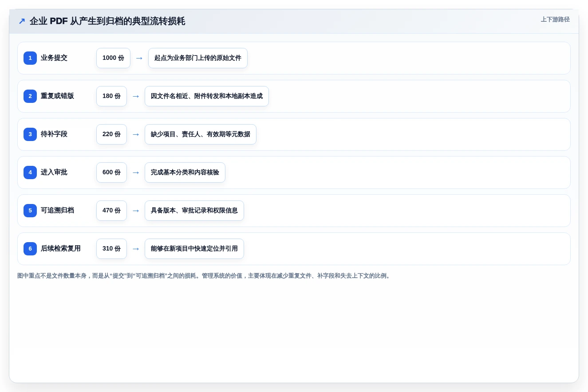Image resolution: width=588 pixels, height=392 pixels.
Task: Click step number badge 3
Action: click(30, 134)
